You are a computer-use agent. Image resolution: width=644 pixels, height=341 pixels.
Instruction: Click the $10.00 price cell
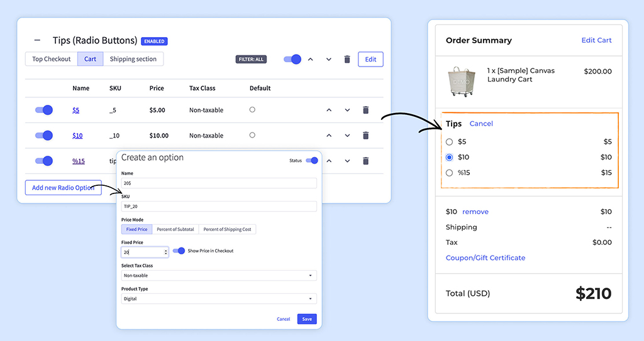(x=159, y=136)
